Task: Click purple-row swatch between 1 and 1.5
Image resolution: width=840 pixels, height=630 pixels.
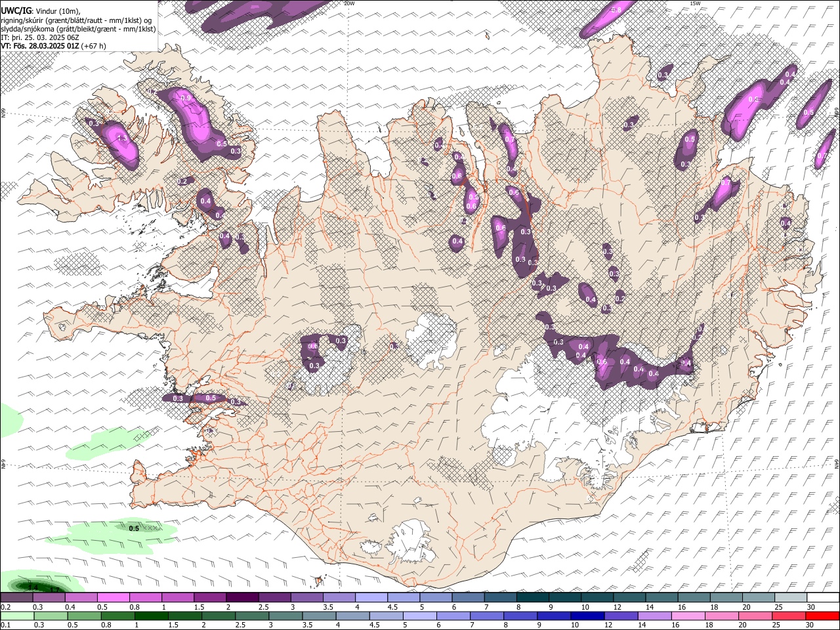Action: [x=177, y=598]
